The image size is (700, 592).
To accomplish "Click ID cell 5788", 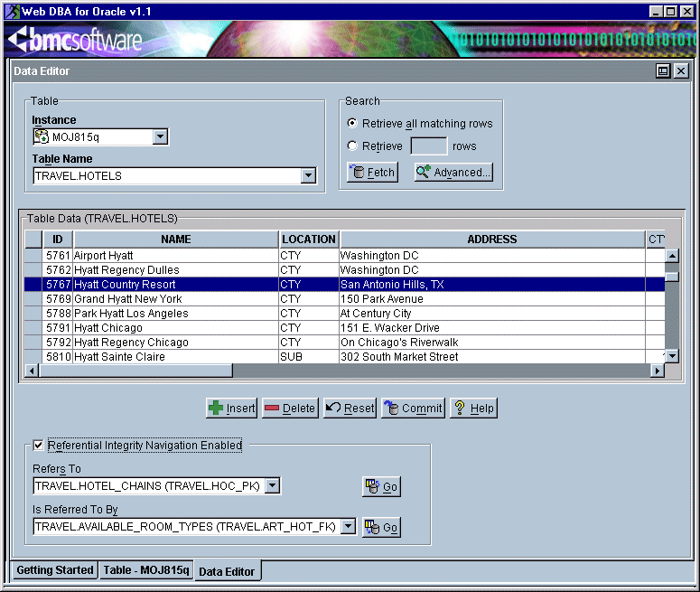I will (x=58, y=314).
